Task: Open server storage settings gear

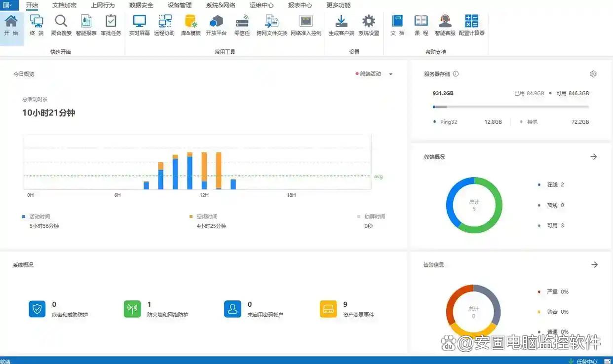Action: pyautogui.click(x=593, y=74)
